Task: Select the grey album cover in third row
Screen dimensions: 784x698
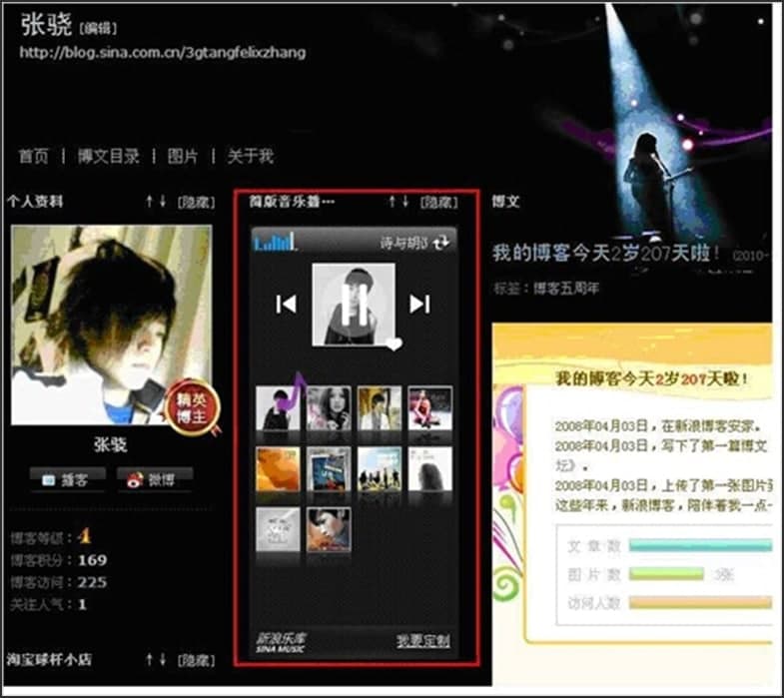Action: 278,529
